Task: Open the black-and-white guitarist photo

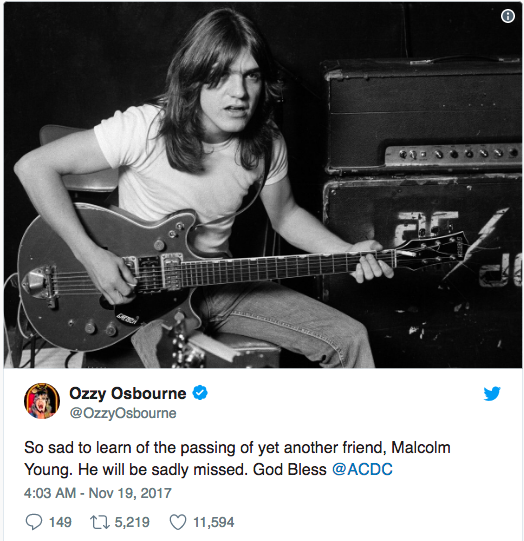Action: click(263, 185)
